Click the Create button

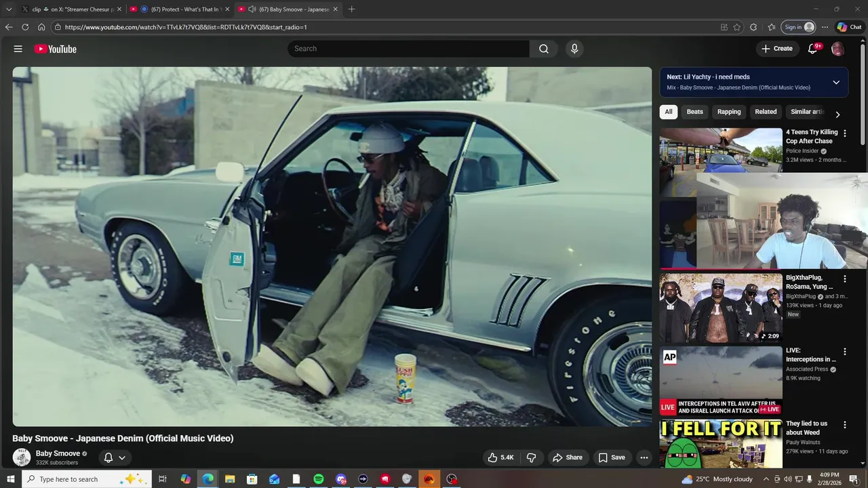coord(777,49)
